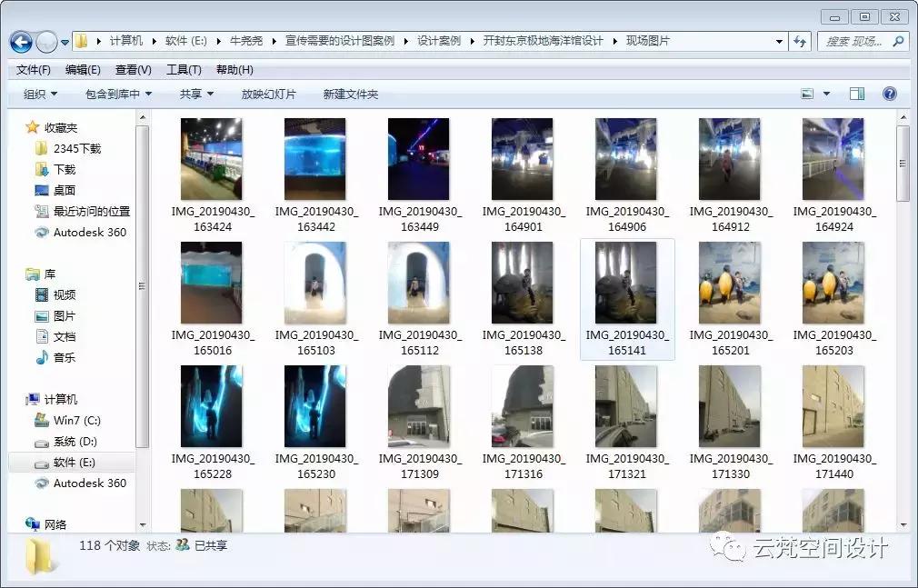Image resolution: width=918 pixels, height=588 pixels.
Task: Click inside the search box
Action: (x=854, y=41)
